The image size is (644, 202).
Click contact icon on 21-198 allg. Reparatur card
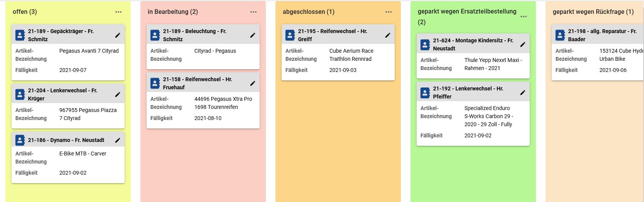560,35
